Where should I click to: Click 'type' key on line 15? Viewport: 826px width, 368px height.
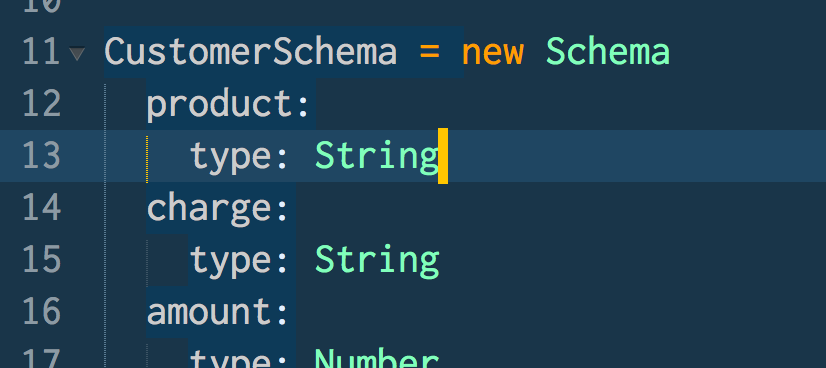click(x=229, y=260)
